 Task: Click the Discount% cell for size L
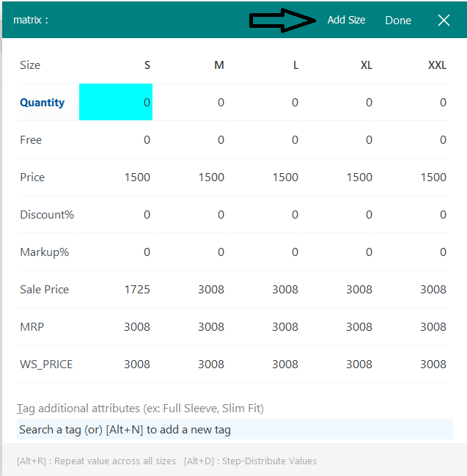point(264,214)
